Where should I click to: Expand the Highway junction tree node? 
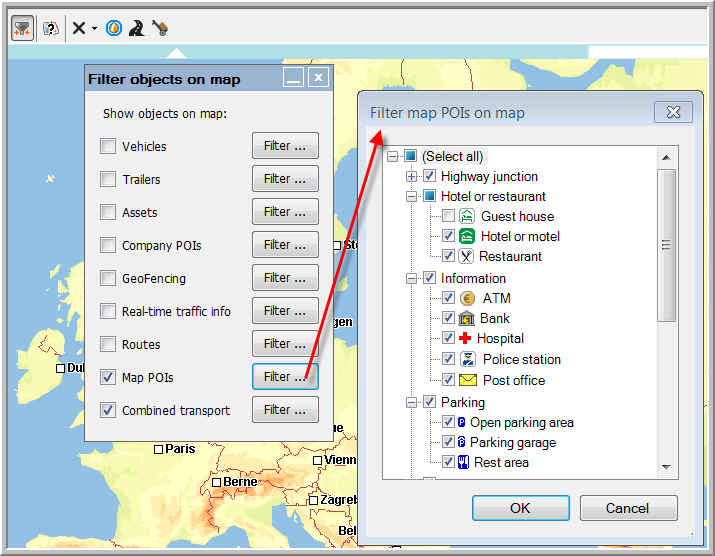(x=411, y=176)
